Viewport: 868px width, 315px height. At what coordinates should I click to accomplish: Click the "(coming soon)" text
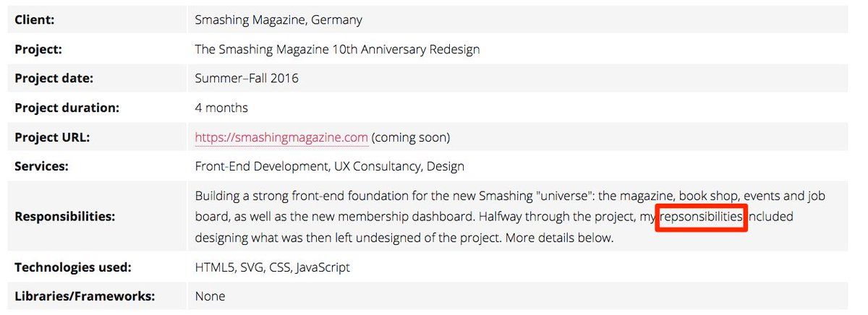(411, 137)
